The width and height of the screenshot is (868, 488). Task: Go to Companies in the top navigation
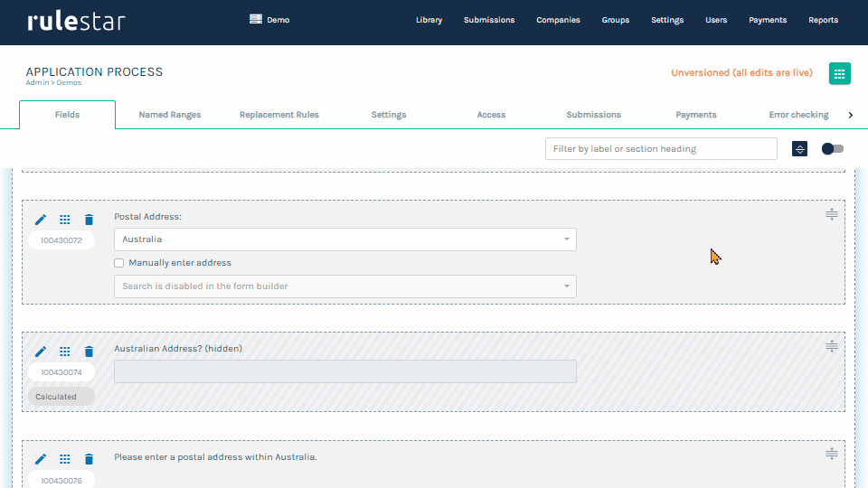(558, 20)
